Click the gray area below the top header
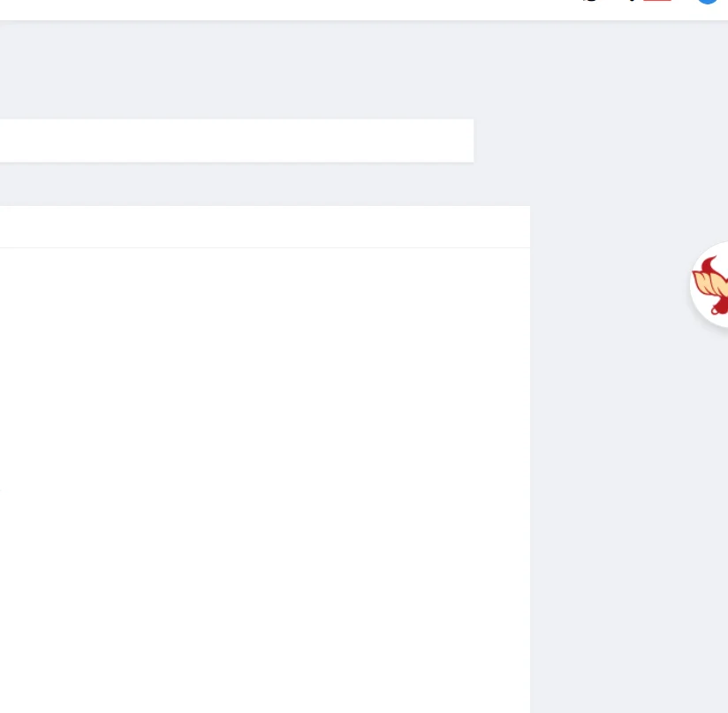The width and height of the screenshot is (728, 713). click(364, 70)
